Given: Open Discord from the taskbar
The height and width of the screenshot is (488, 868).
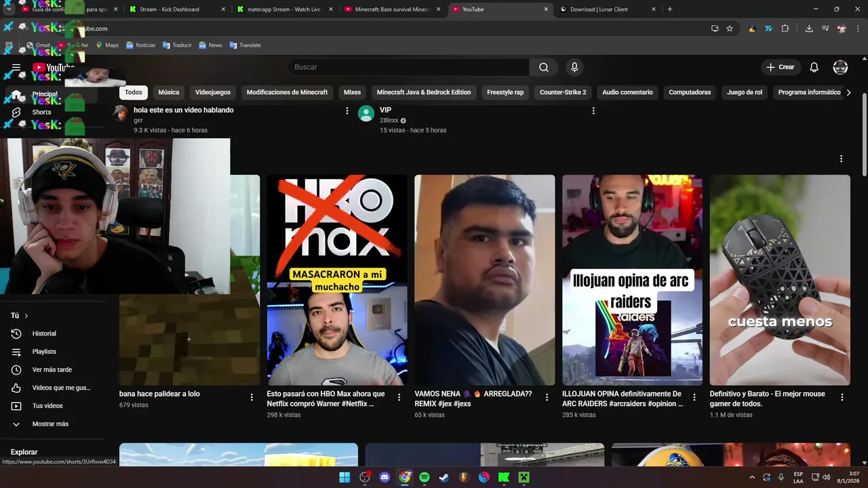Looking at the screenshot, I should pos(384,477).
